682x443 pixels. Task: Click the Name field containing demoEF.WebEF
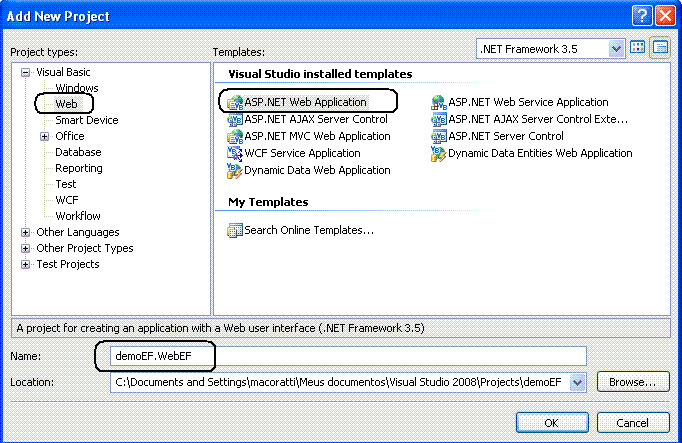348,356
